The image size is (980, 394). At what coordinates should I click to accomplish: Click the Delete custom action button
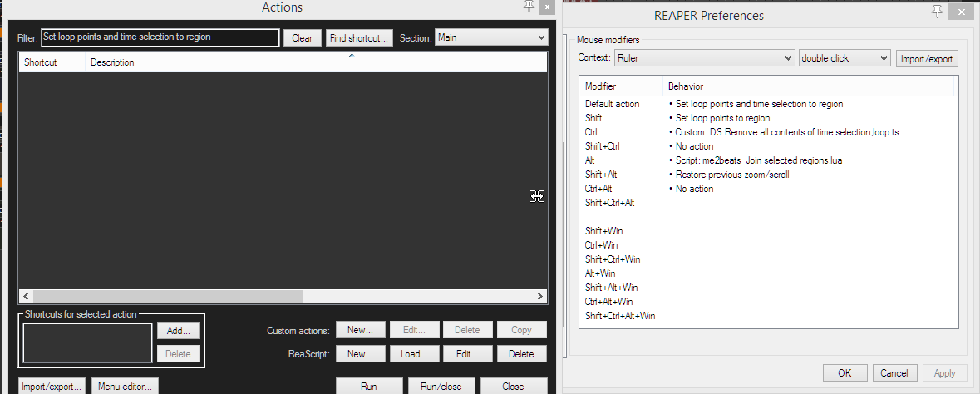click(467, 330)
